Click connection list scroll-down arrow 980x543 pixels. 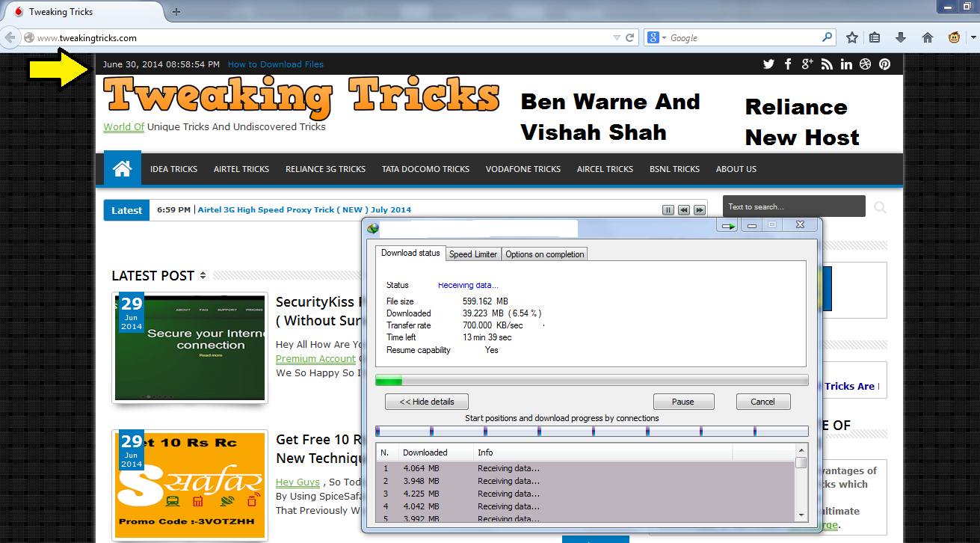[801, 515]
